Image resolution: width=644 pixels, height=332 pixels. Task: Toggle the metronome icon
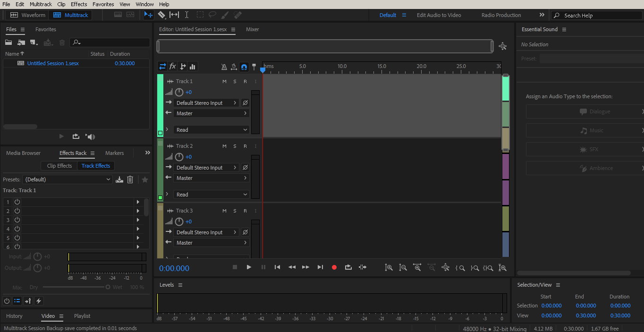point(224,67)
